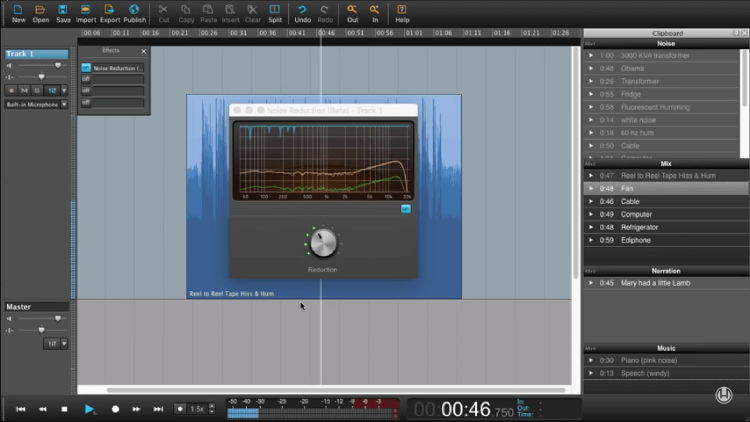Click the Publish globe icon

coord(134,13)
